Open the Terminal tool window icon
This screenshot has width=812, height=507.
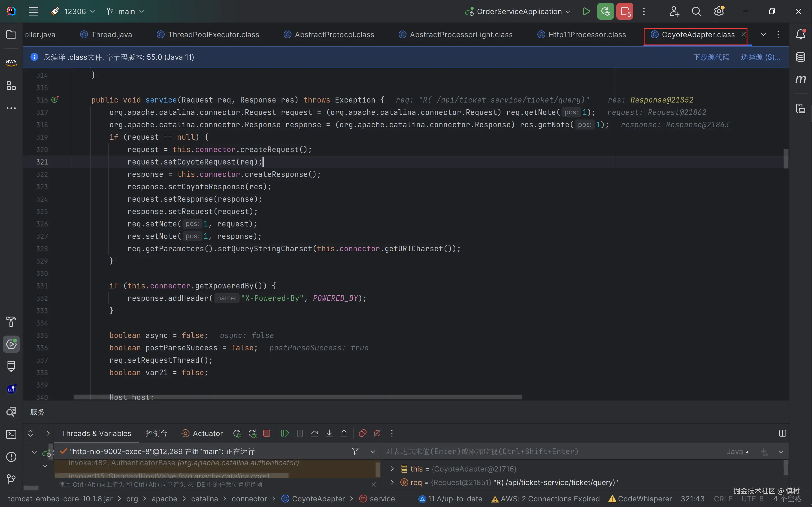11,434
